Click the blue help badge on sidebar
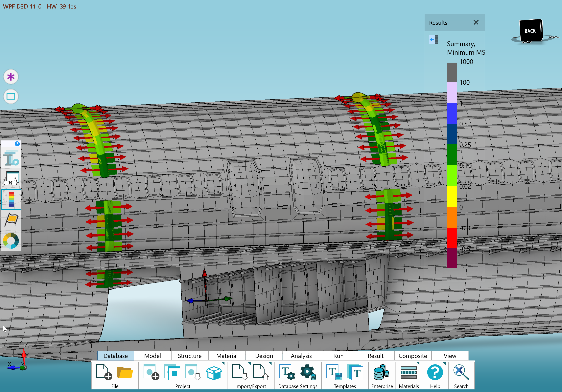Viewport: 562px width, 392px height. click(x=17, y=144)
